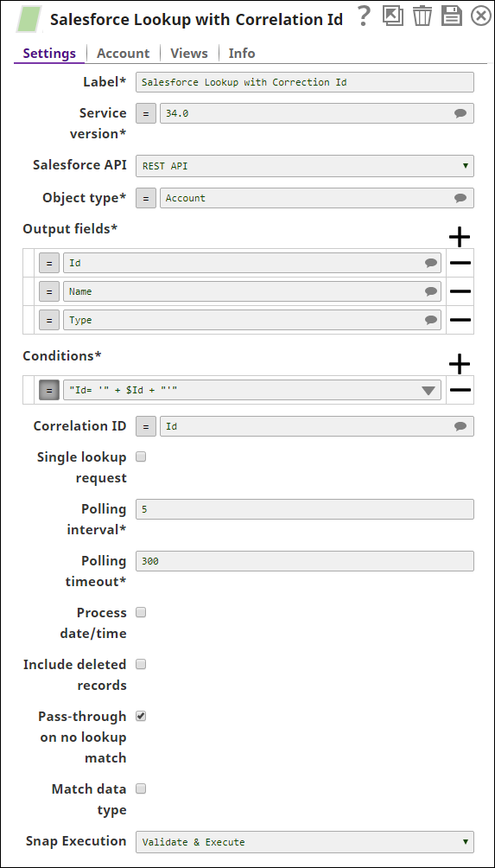Save the snap with floppy disk icon
This screenshot has width=495, height=868.
pos(452,16)
